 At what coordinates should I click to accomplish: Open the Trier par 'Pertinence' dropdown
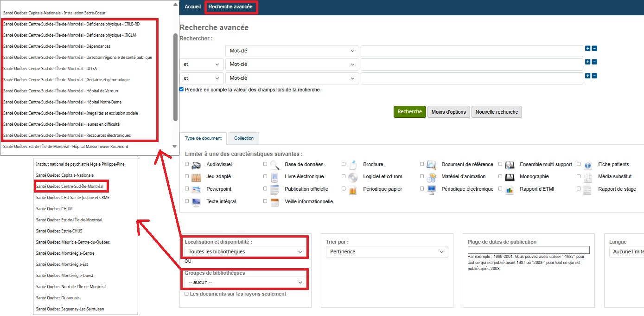tap(387, 252)
